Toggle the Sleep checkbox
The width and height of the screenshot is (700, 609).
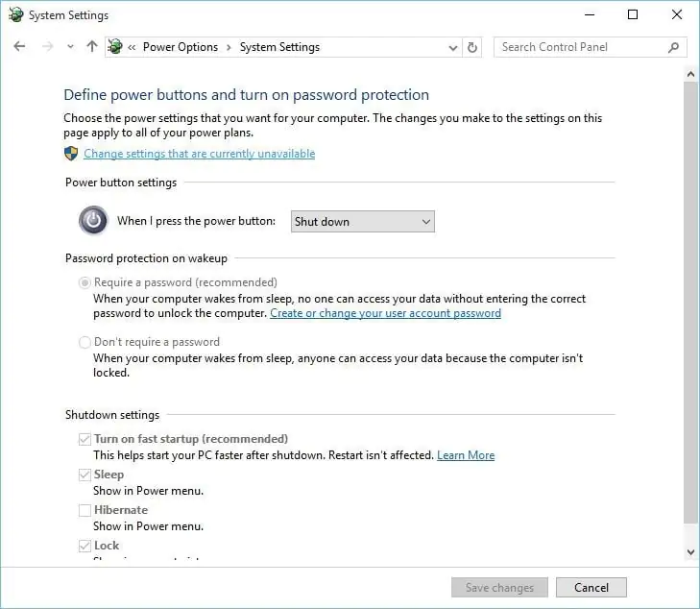click(x=84, y=475)
